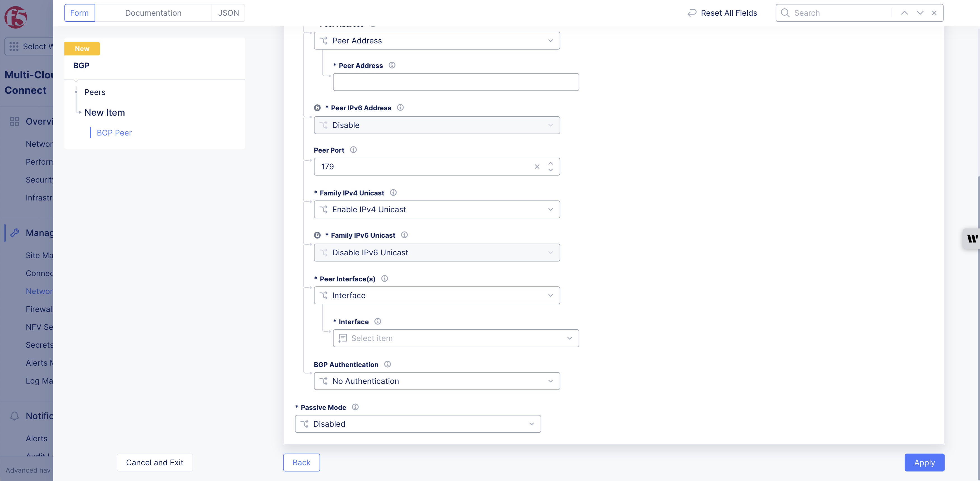Click info icon next to BGP Authentication
The height and width of the screenshot is (481, 980).
[387, 364]
